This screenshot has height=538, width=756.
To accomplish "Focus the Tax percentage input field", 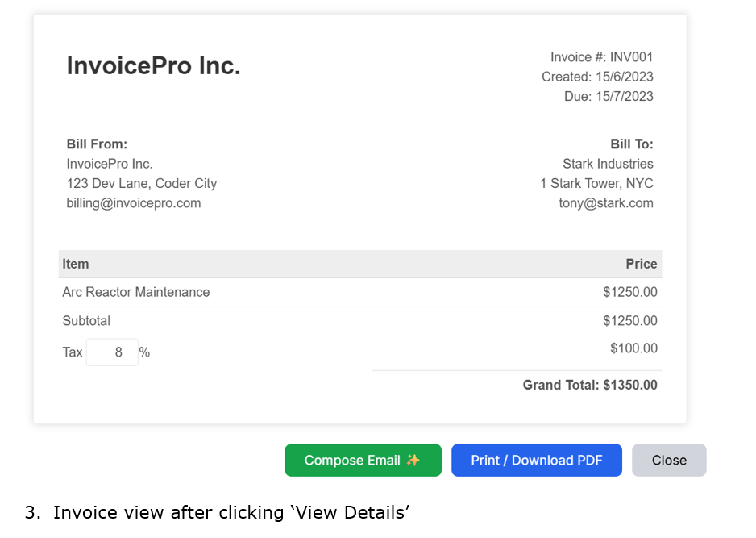I will [x=112, y=352].
